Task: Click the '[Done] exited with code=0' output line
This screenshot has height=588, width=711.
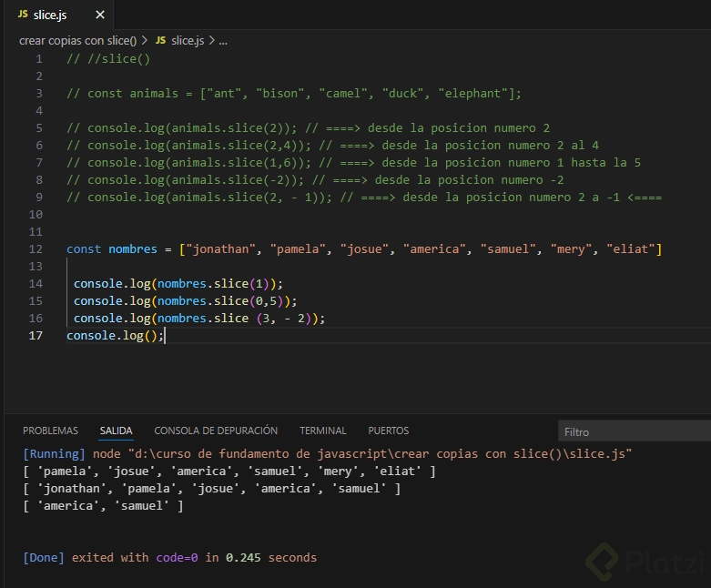Action: pyautogui.click(x=169, y=557)
